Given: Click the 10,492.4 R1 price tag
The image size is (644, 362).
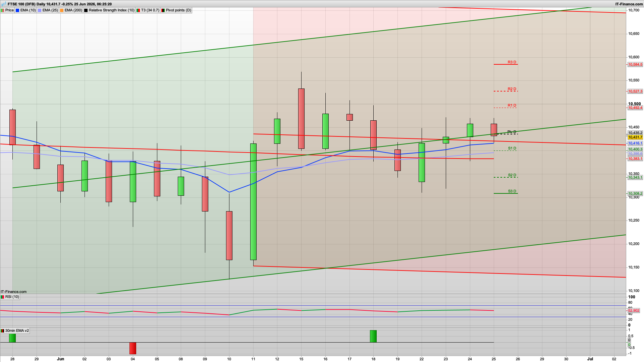Looking at the screenshot, I should point(635,108).
